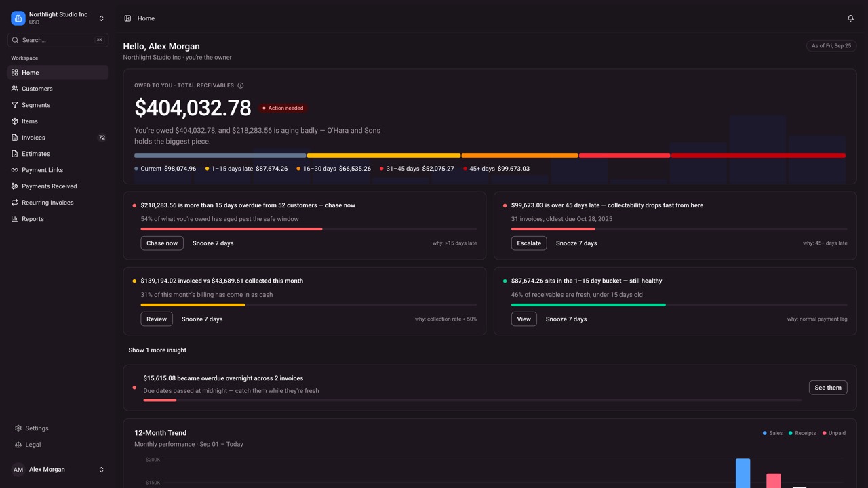Viewport: 868px width, 488px height.
Task: Toggle the Unpaid series legend
Action: [834, 433]
